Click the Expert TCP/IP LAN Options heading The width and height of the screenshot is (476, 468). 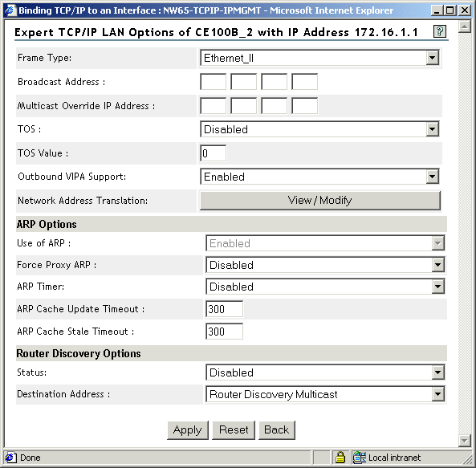click(216, 32)
